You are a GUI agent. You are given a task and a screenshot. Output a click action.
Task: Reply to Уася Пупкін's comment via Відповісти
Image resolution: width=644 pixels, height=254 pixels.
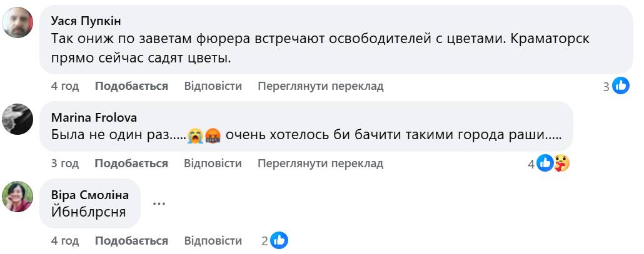pos(213,86)
